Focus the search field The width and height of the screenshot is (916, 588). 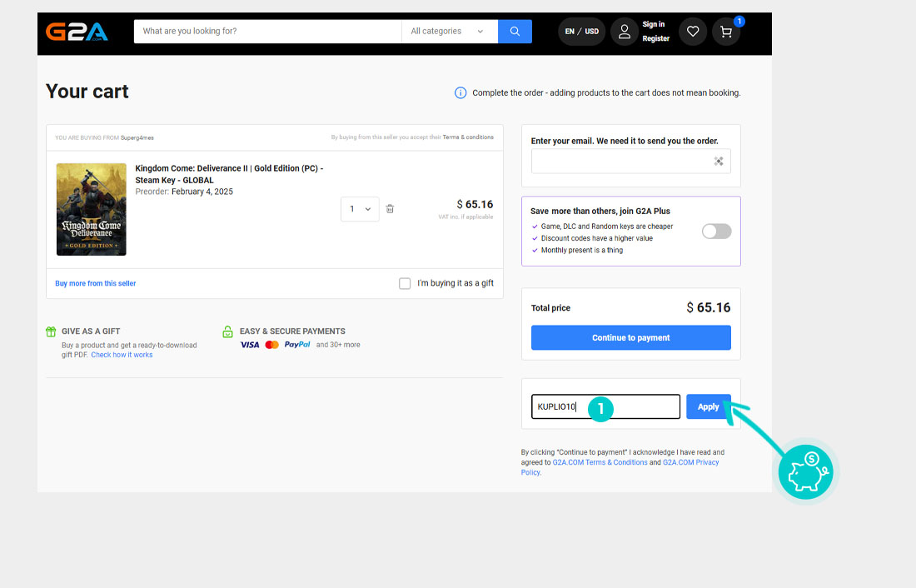click(x=267, y=32)
